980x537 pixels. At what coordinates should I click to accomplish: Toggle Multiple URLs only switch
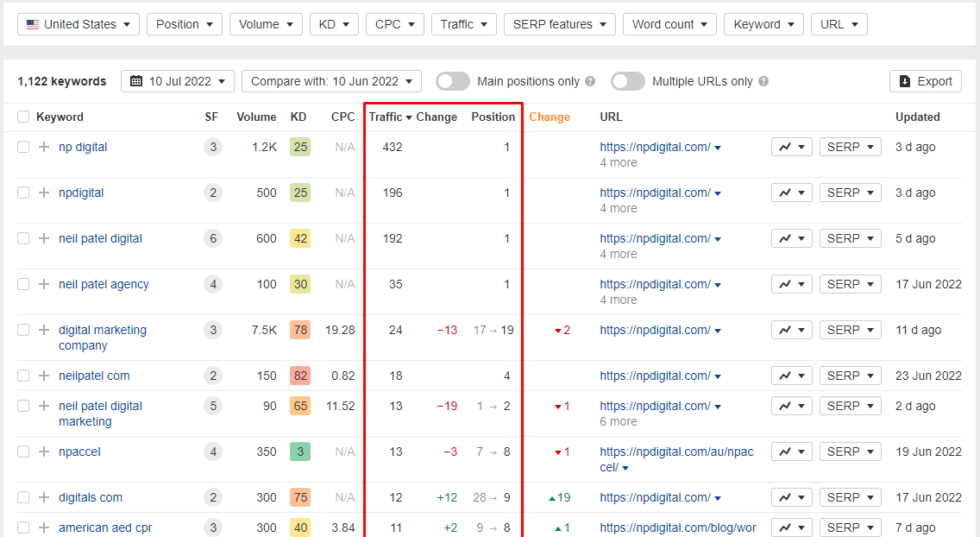point(627,81)
